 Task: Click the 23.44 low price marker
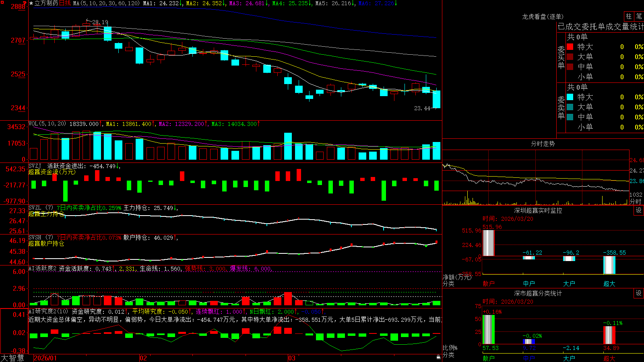point(422,108)
